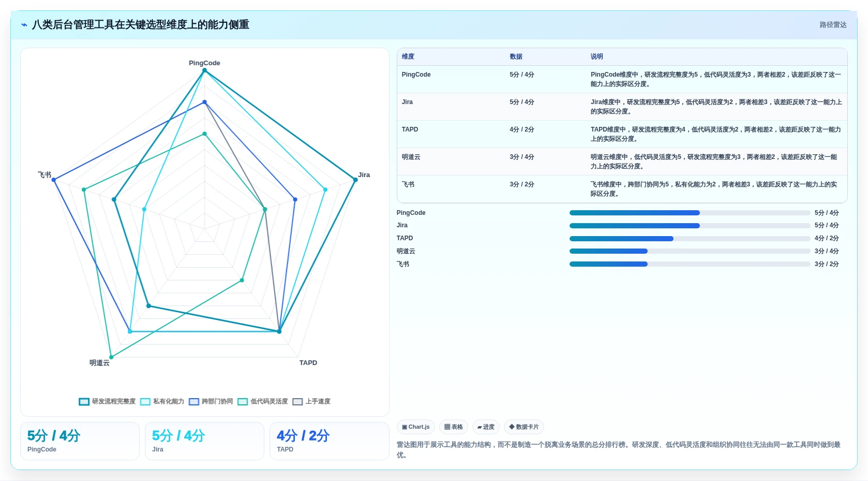Click the 明道云 axis label on the radar
The width and height of the screenshot is (868, 481).
[x=99, y=363]
